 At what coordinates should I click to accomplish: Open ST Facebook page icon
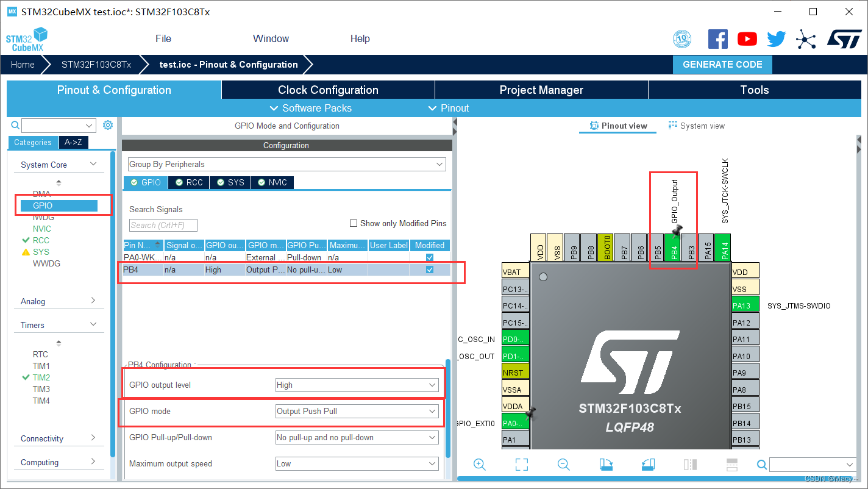(x=718, y=39)
